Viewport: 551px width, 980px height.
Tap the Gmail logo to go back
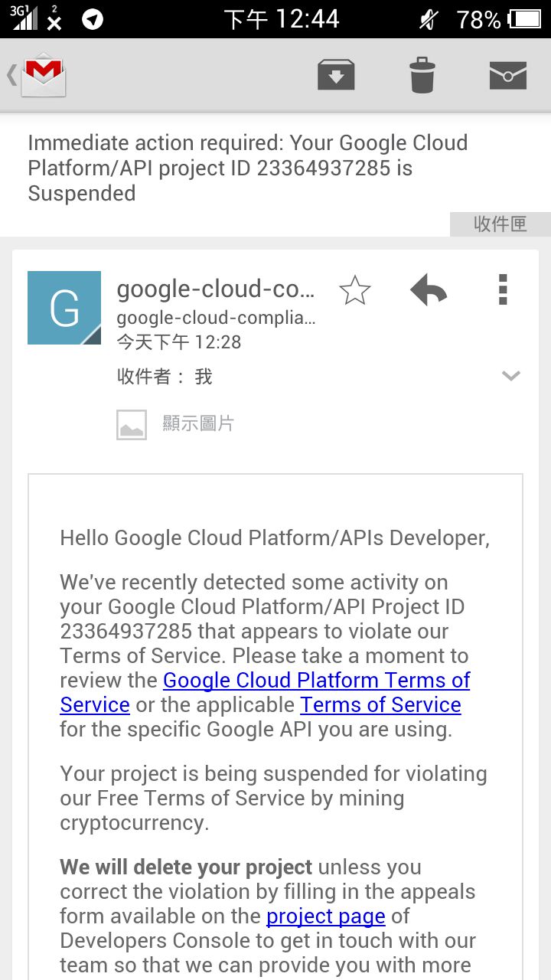click(44, 75)
